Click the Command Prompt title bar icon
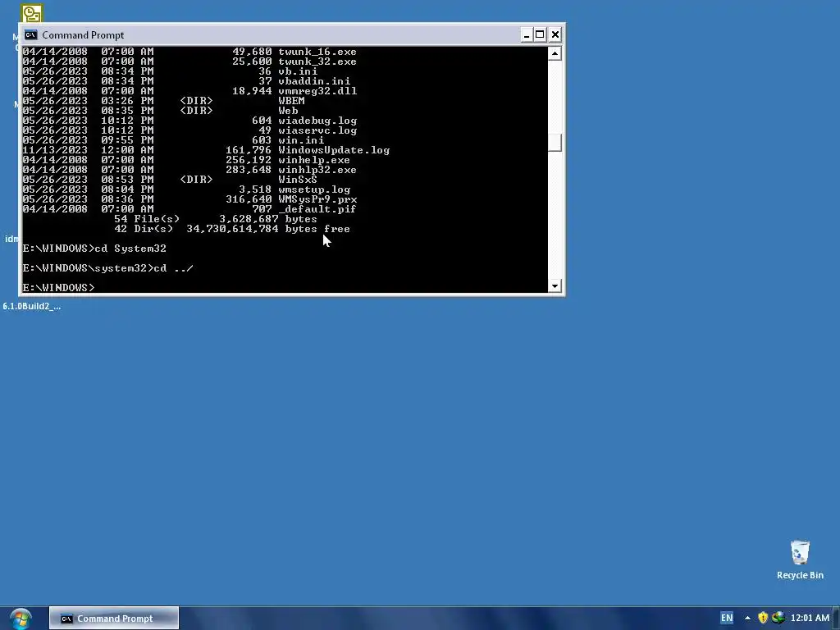840x630 pixels. pos(31,34)
